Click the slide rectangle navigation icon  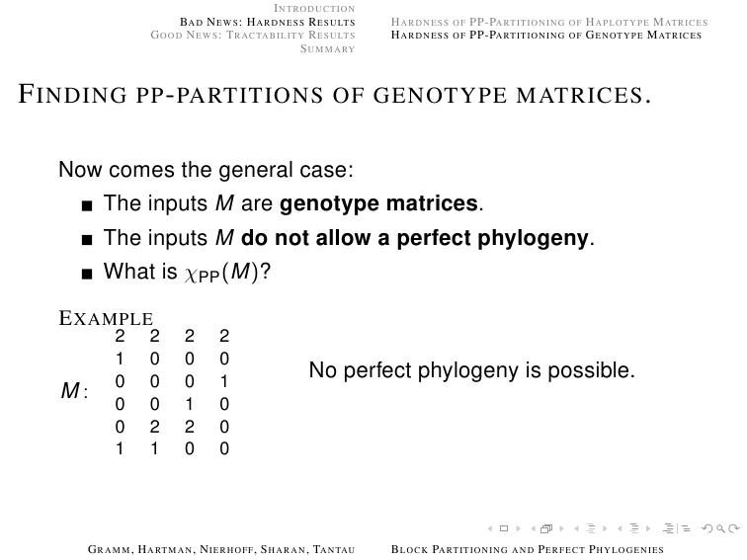504,528
